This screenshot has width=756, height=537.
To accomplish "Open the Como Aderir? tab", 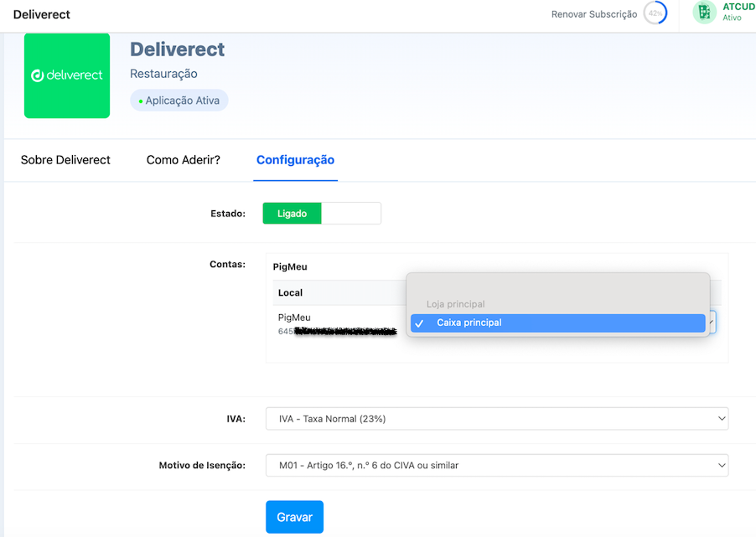I will pos(183,160).
